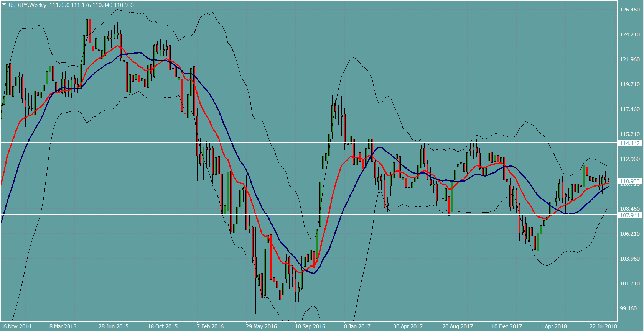Click the 20 Aug 2017 date label
Screen dimensions: 644x331
tap(458, 326)
